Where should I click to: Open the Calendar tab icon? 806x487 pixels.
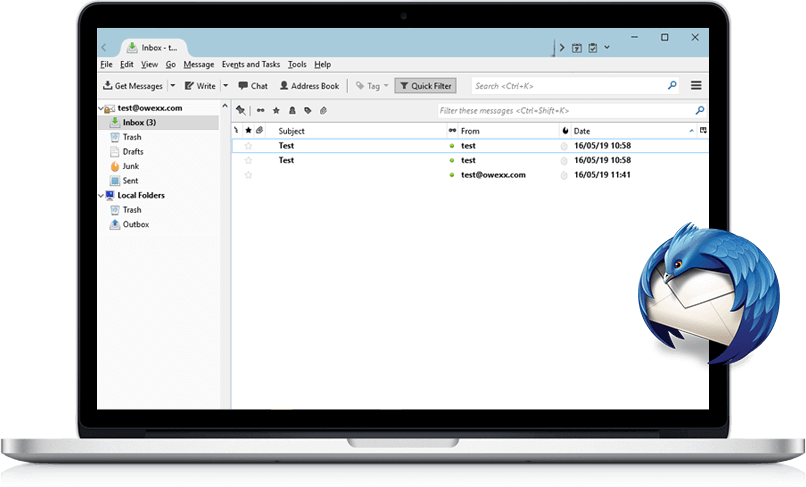click(x=577, y=48)
